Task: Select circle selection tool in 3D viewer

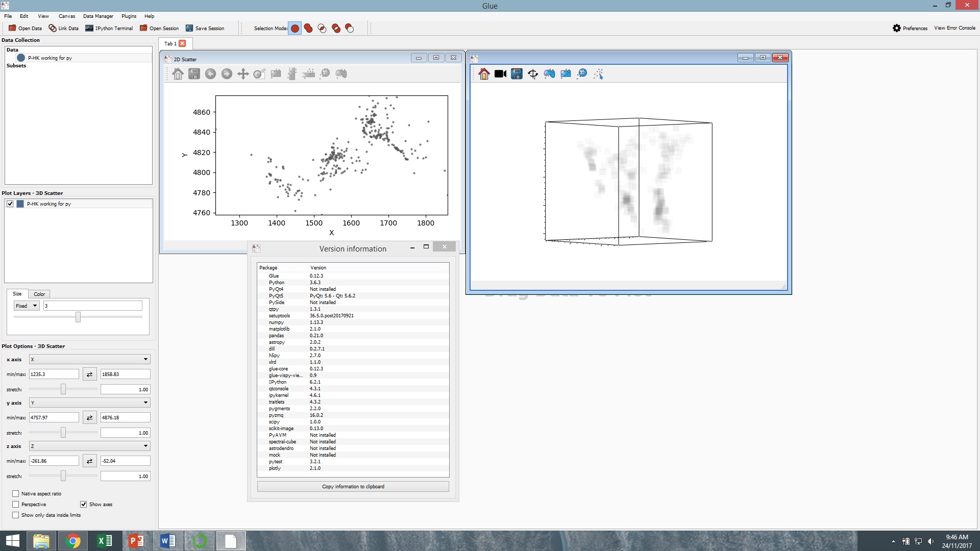Action: coord(582,74)
